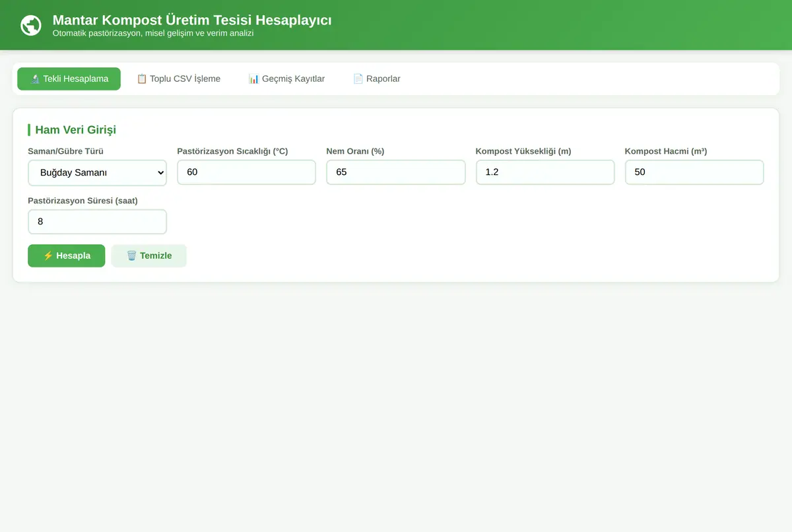Switch to Toplu CSV İşleme tab
Screen dimensions: 792x532
click(178, 79)
